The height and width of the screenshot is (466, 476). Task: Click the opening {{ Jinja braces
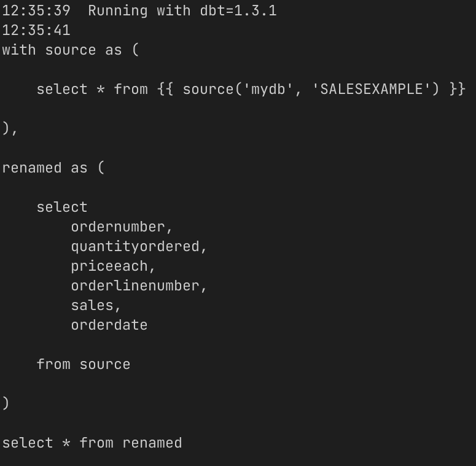point(165,90)
